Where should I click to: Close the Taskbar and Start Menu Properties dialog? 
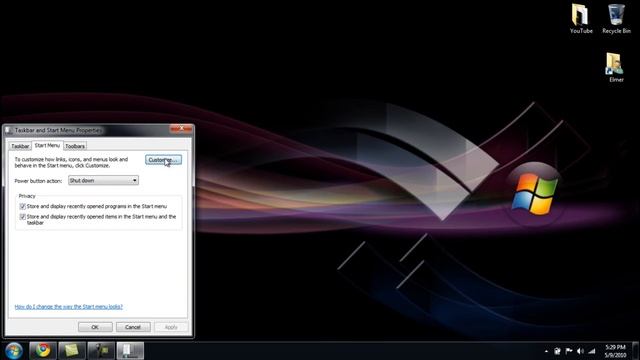(x=181, y=129)
